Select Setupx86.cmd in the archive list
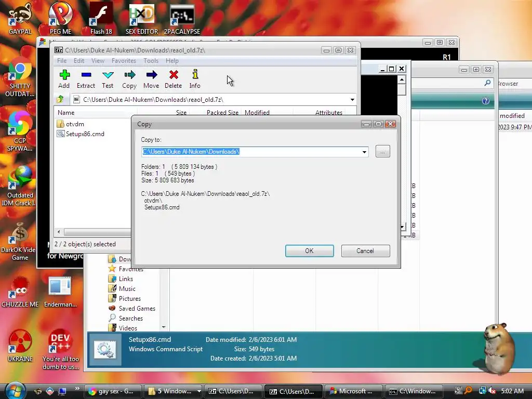The image size is (532, 399). tap(81, 134)
